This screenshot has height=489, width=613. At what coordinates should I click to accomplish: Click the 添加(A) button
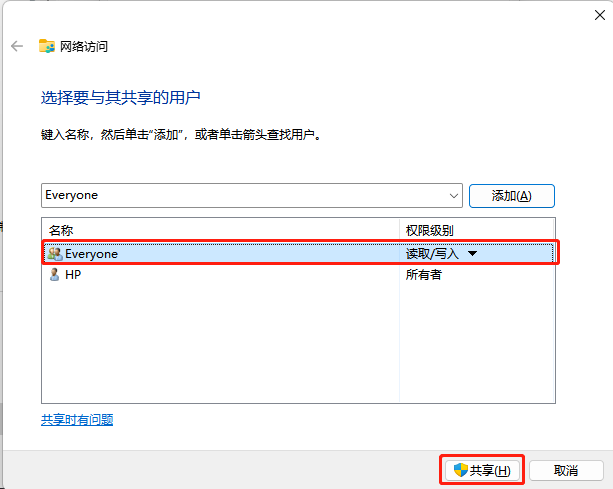[x=511, y=196]
